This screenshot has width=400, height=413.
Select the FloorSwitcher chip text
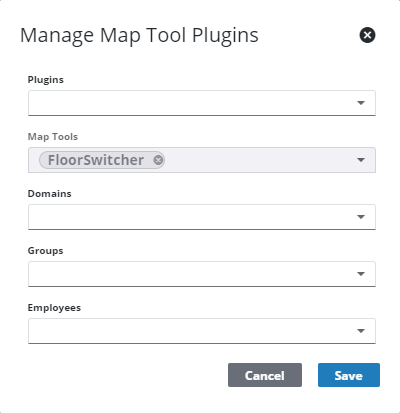coord(96,160)
